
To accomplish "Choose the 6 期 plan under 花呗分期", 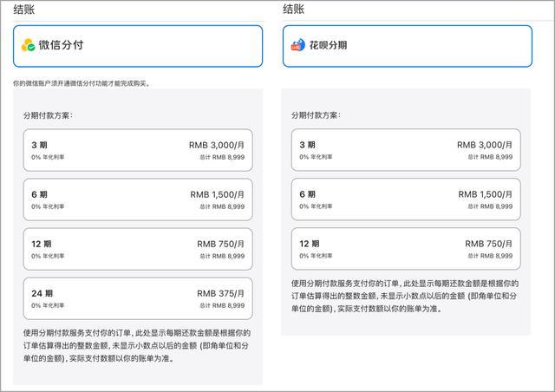I will click(x=406, y=199).
